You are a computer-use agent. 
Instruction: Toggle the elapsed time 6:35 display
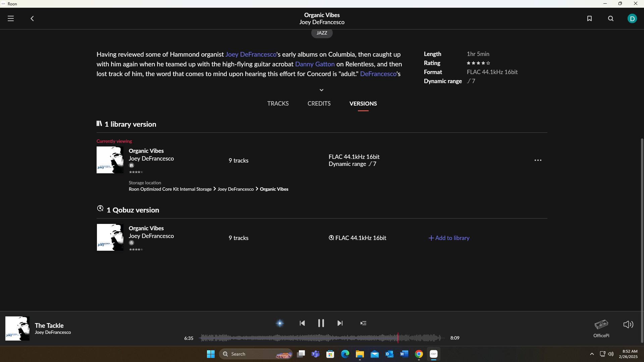pyautogui.click(x=189, y=338)
